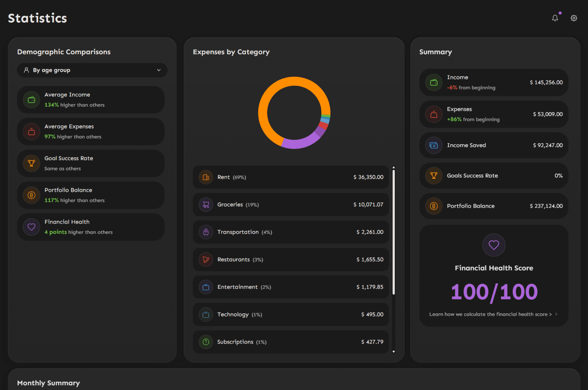Screen dimensions: 588x390
Task: Click the -6% from beginning text
Action: coord(471,88)
